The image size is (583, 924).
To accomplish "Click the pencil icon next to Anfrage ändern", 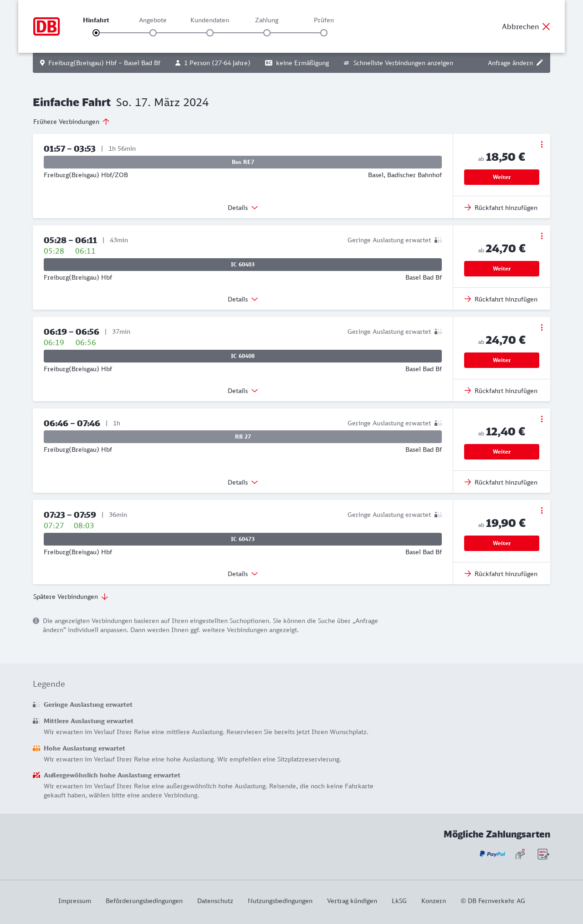I will click(540, 63).
